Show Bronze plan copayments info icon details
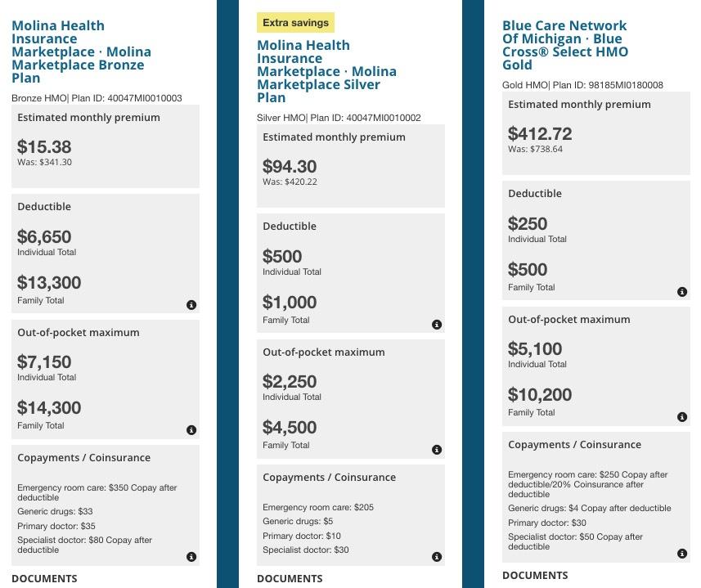This screenshot has height=588, width=701. pyautogui.click(x=191, y=557)
